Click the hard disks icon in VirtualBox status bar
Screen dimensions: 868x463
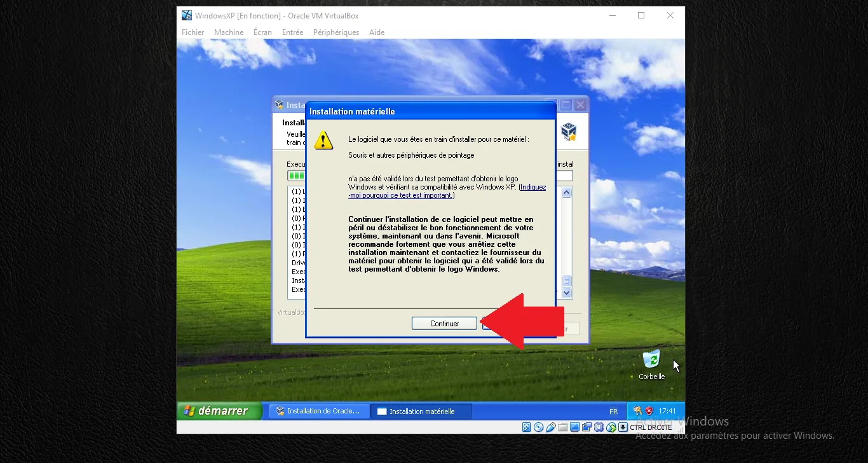[526, 427]
